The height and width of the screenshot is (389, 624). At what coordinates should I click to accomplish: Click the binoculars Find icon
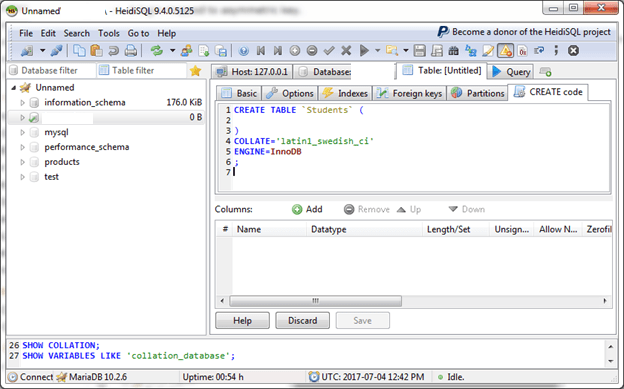[x=454, y=51]
